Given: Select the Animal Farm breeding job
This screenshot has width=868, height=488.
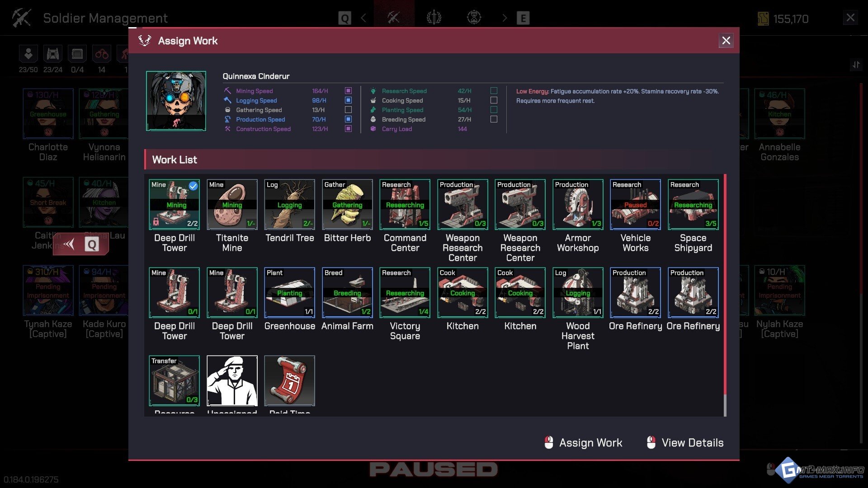Looking at the screenshot, I should tap(347, 292).
